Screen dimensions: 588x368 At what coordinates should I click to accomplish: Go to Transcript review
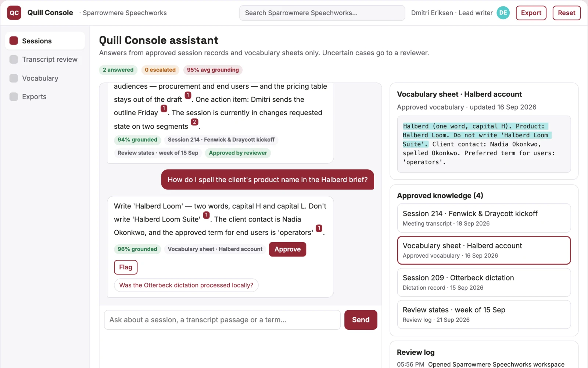pyautogui.click(x=45, y=60)
